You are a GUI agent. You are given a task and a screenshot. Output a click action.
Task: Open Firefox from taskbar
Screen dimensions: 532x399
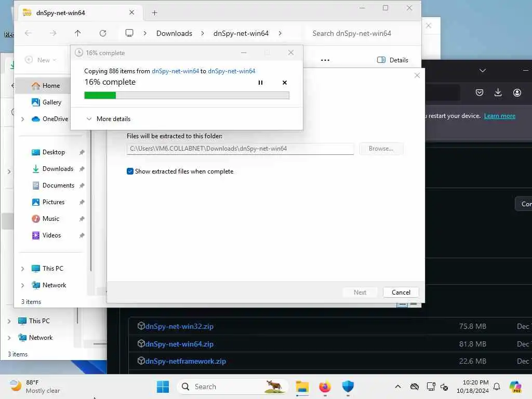[x=325, y=387]
